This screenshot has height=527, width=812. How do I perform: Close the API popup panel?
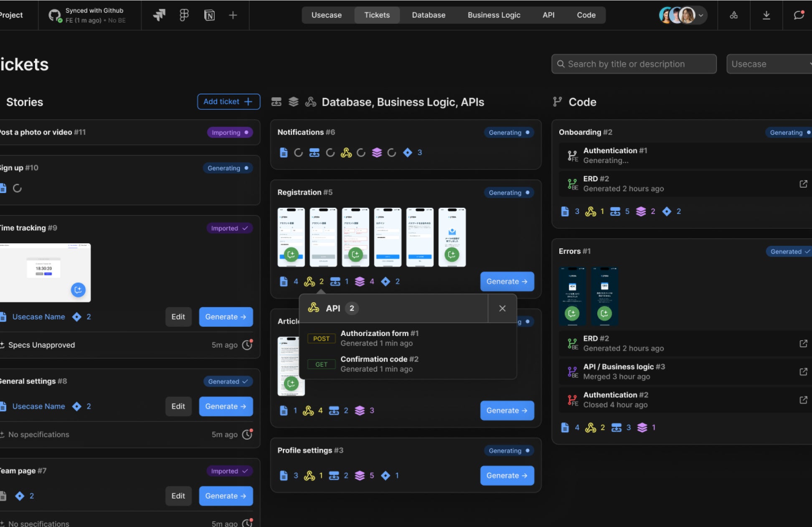pos(502,308)
